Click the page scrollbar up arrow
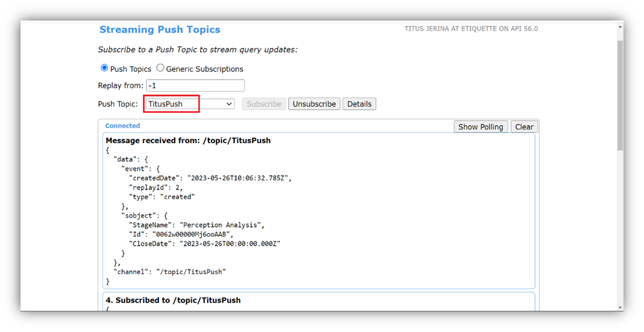 (620, 27)
